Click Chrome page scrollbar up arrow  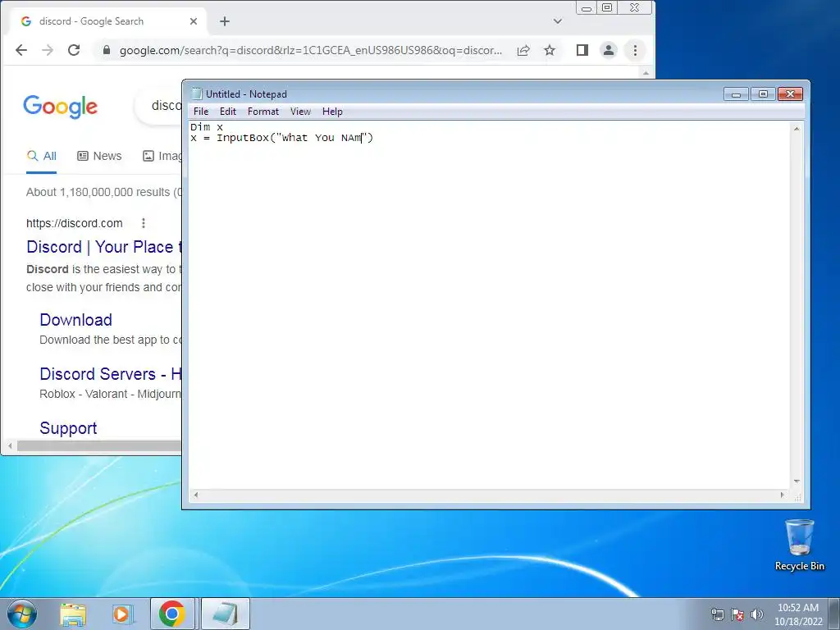point(646,73)
